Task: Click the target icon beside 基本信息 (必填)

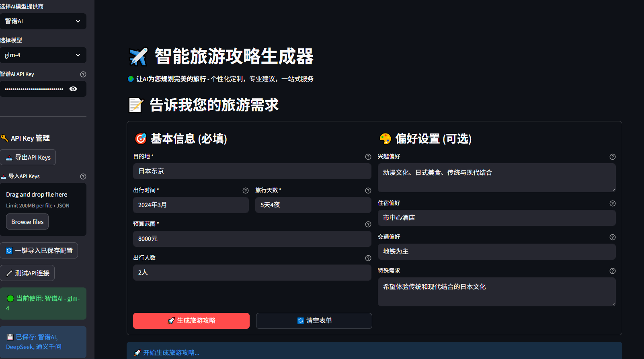Action: pyautogui.click(x=141, y=139)
